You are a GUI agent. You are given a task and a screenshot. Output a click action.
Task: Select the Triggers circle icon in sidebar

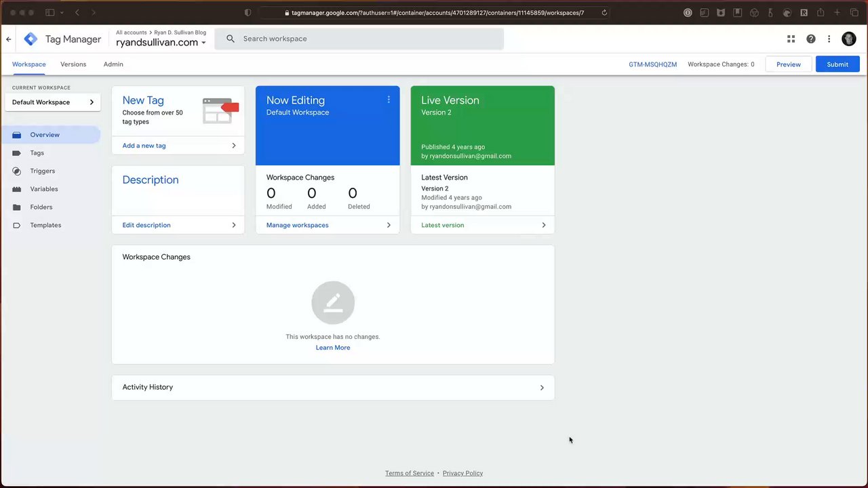[x=16, y=171]
